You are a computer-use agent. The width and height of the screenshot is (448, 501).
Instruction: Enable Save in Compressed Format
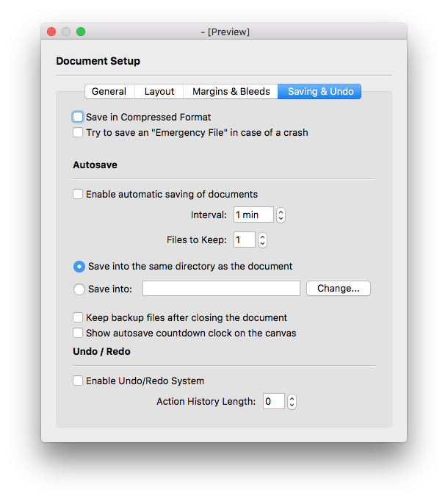[78, 117]
